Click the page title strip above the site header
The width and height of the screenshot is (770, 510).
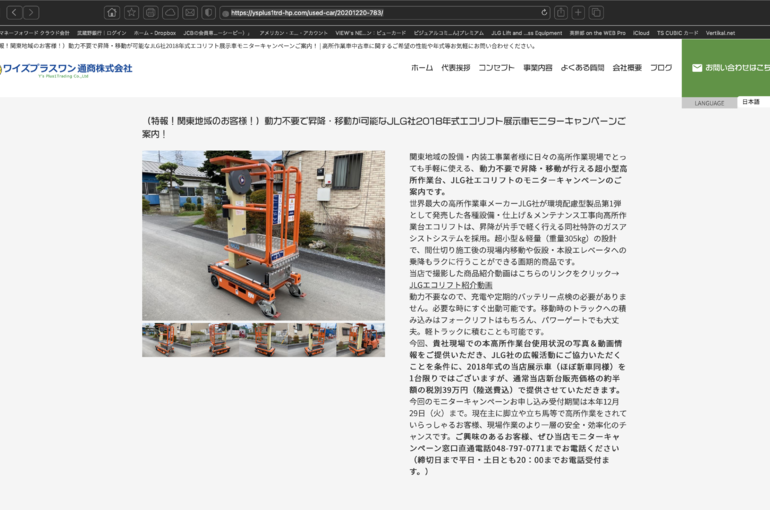tap(268, 46)
